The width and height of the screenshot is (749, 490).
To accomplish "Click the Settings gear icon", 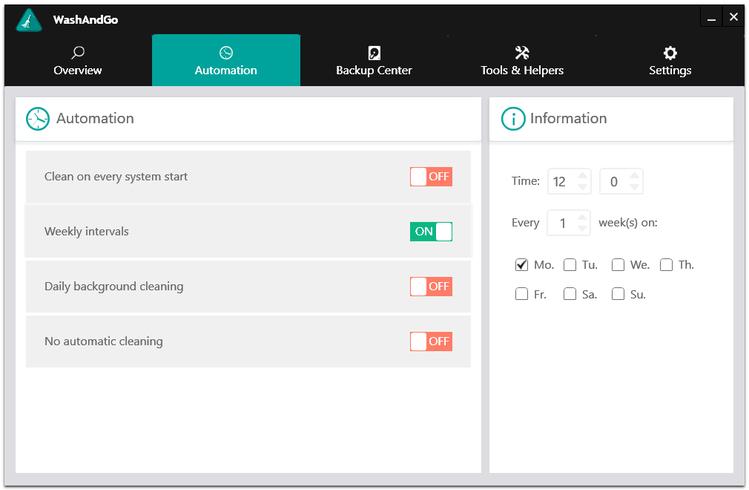I will (670, 53).
